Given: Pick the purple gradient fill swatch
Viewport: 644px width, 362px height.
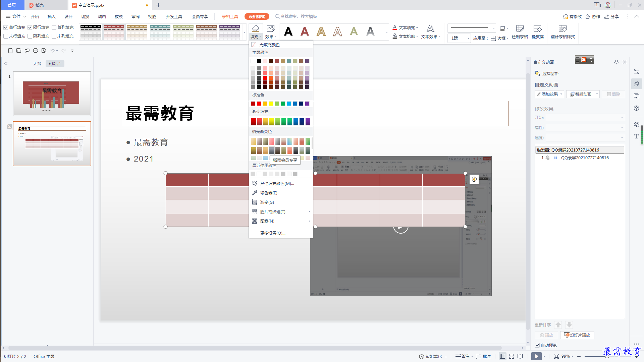Looking at the screenshot, I should (308, 122).
